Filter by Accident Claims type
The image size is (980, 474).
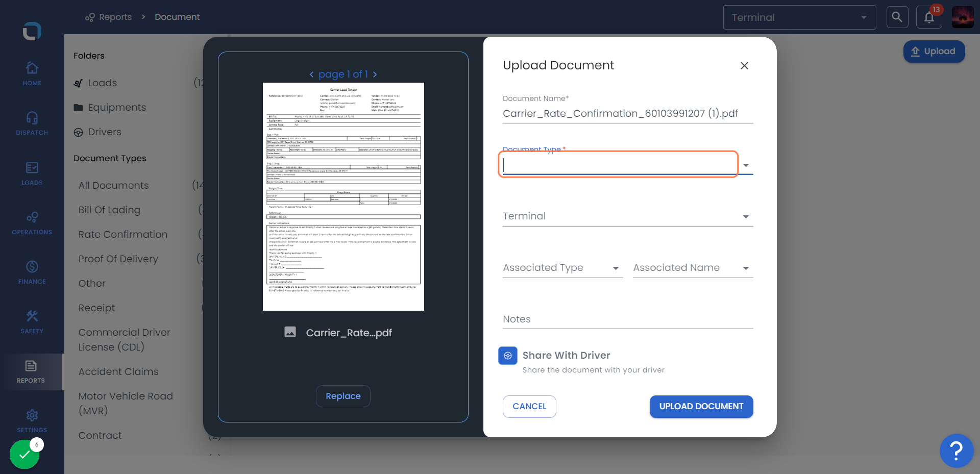(x=118, y=371)
